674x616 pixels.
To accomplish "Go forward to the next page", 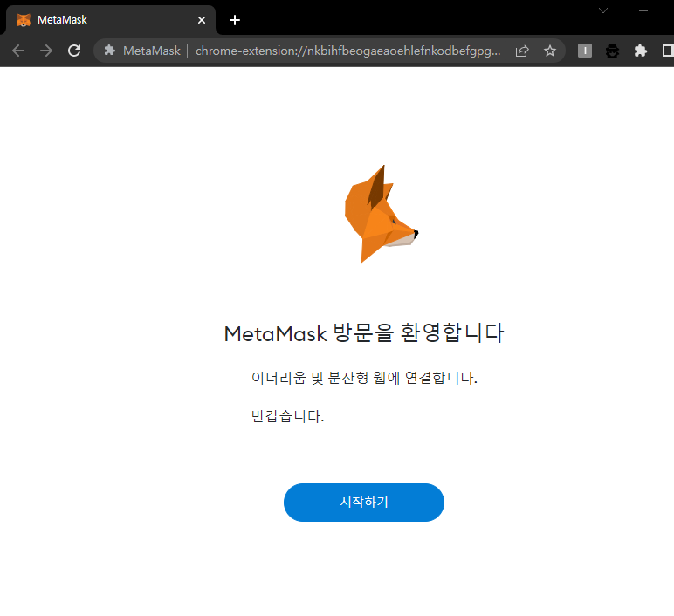I will point(46,51).
